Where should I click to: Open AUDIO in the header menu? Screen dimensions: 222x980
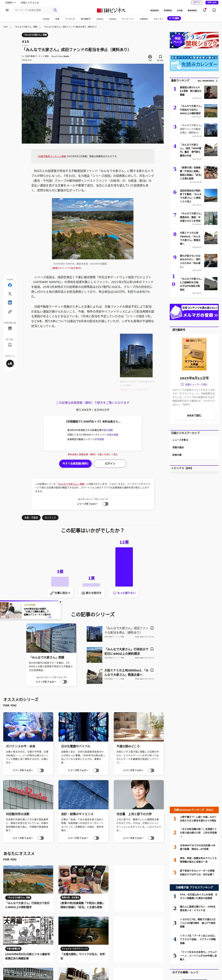coord(154,10)
